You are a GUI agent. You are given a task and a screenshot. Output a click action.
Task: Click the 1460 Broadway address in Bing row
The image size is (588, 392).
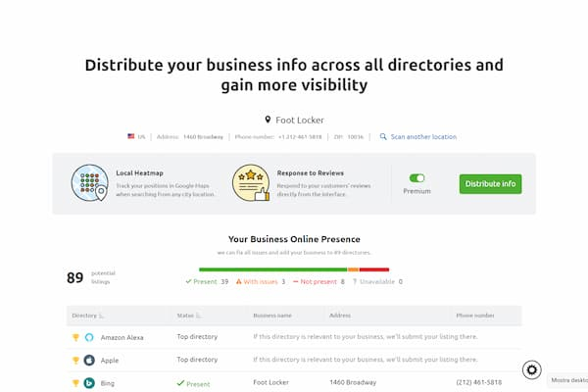click(353, 382)
